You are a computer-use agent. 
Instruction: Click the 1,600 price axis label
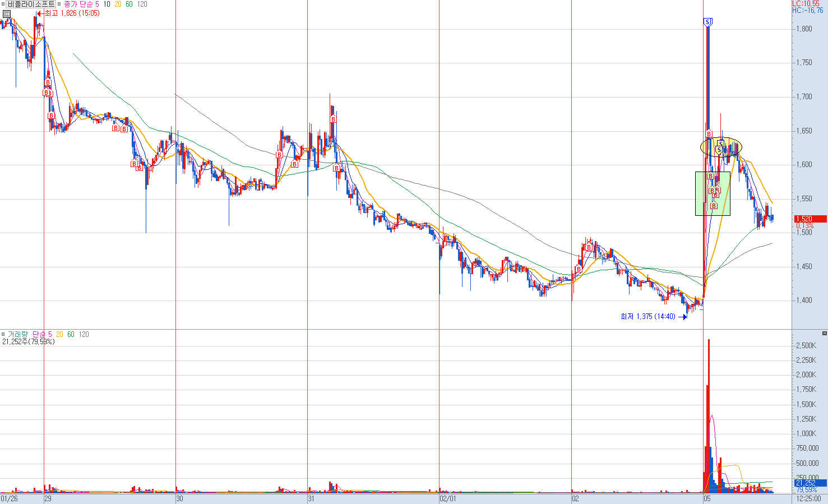pyautogui.click(x=804, y=164)
